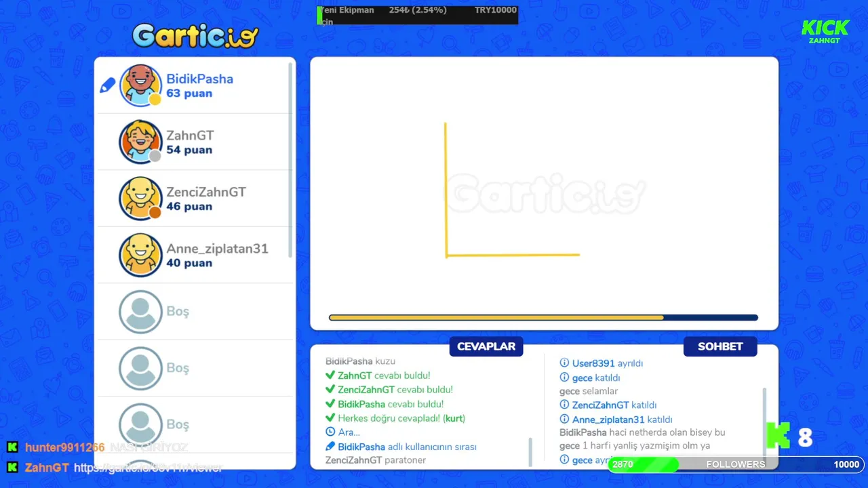The height and width of the screenshot is (488, 868).
Task: Click the '40 puan' score
Action: coord(189,263)
